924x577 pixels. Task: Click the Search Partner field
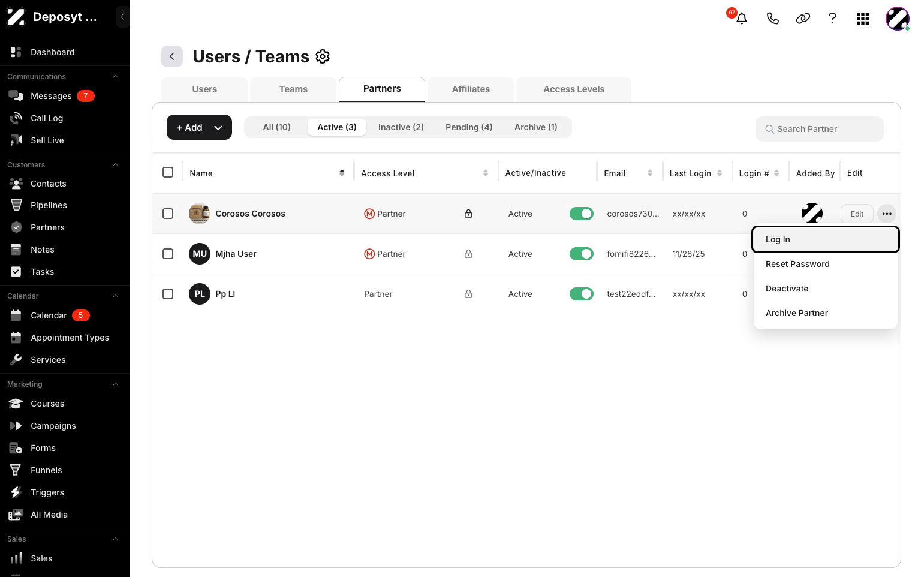pyautogui.click(x=820, y=129)
